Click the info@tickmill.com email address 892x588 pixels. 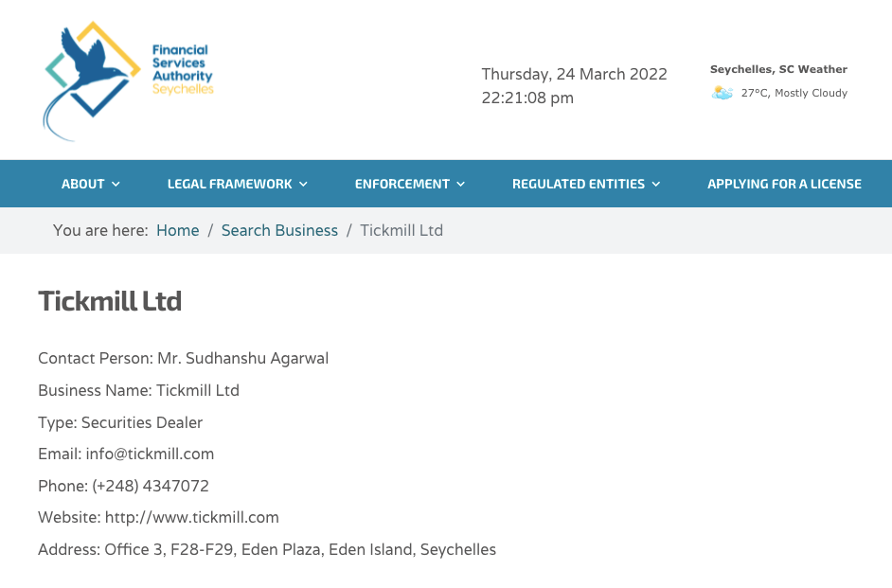[150, 454]
